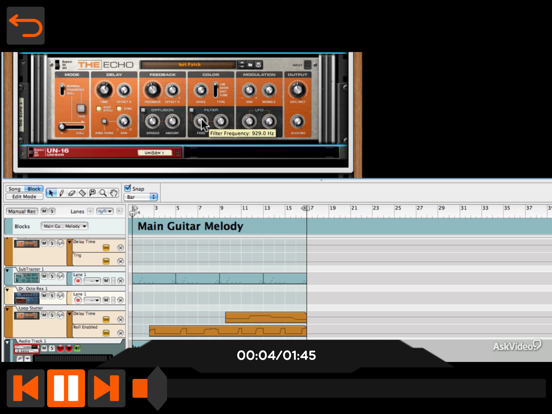552x414 pixels.
Task: Open Dr. Octo Rex Lane 1 dropdown
Action: click(92, 300)
